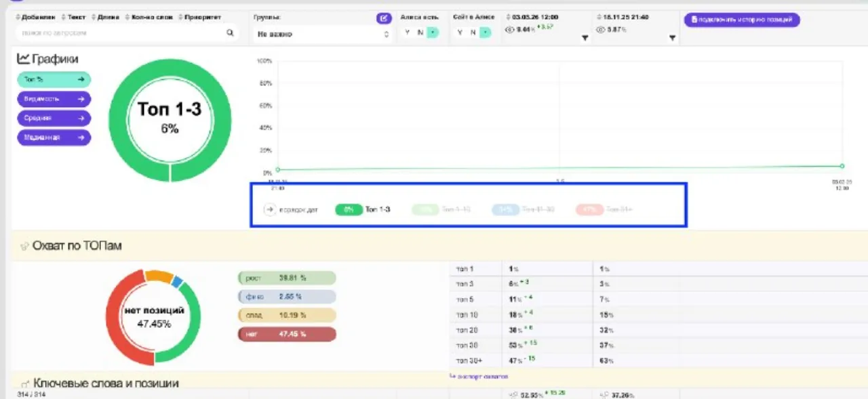Switch the chart to Медианная
Image resolution: width=868 pixels, height=399 pixels.
54,138
